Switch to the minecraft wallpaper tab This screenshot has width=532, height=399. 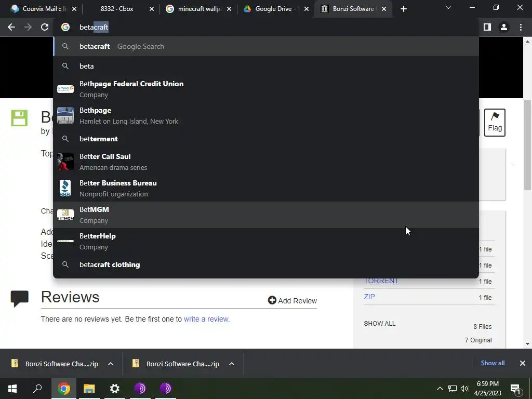(x=199, y=9)
